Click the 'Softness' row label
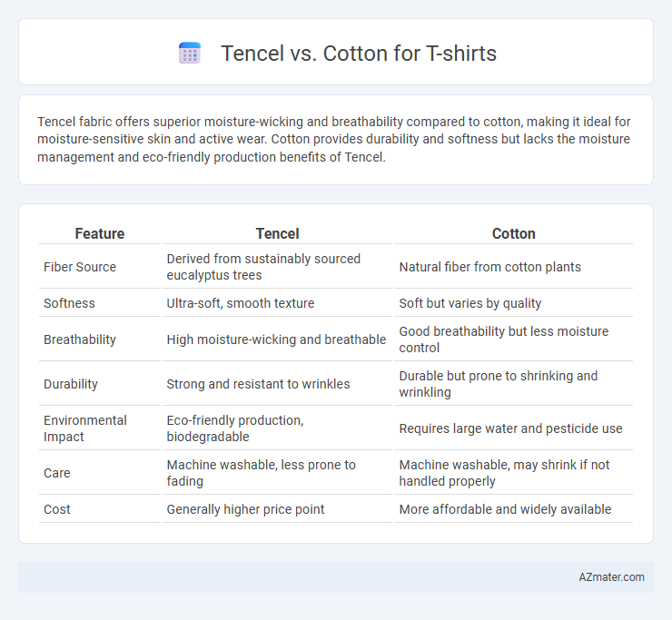The image size is (672, 620). point(69,303)
